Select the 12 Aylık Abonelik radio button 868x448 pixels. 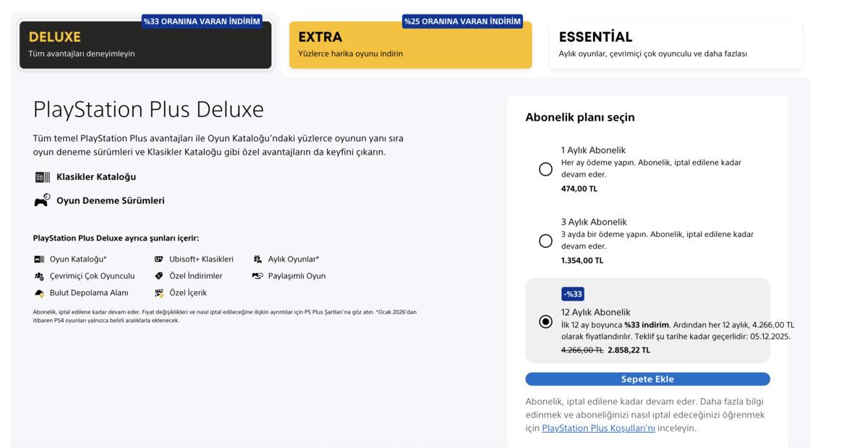pyautogui.click(x=546, y=322)
